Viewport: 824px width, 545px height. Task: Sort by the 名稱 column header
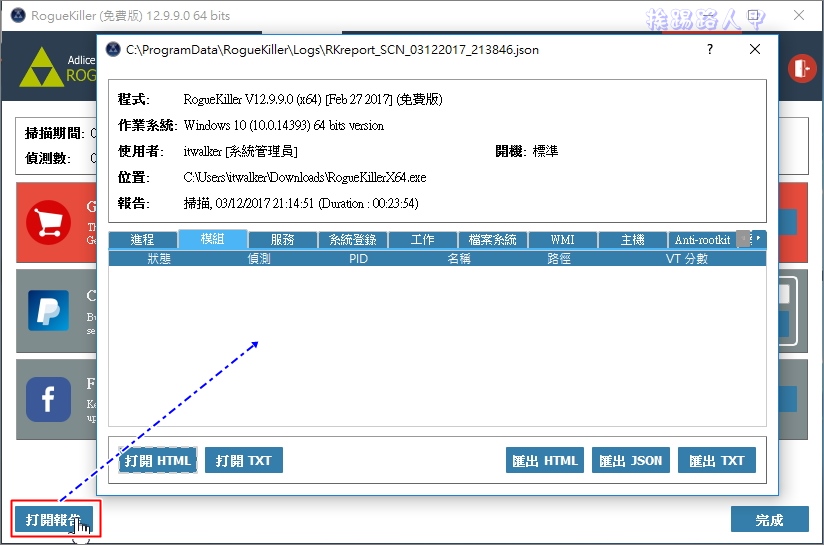point(458,259)
